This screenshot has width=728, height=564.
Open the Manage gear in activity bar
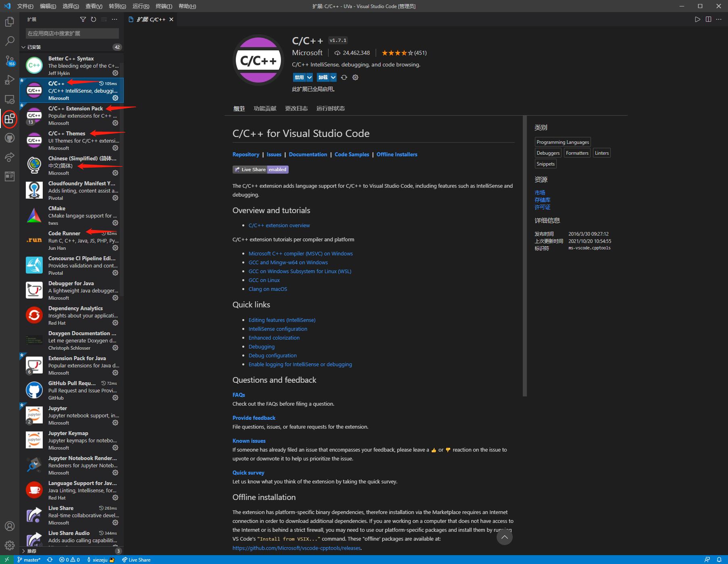(x=9, y=545)
